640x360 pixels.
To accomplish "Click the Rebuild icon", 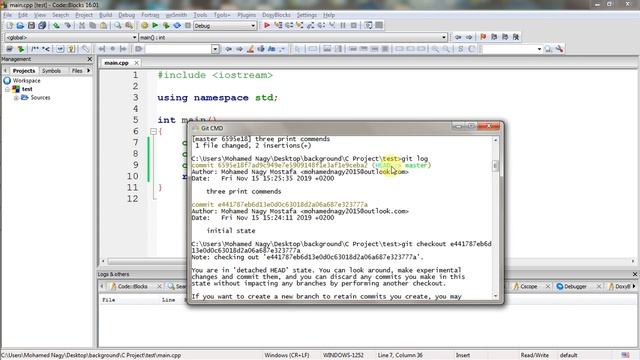I will point(177,25).
